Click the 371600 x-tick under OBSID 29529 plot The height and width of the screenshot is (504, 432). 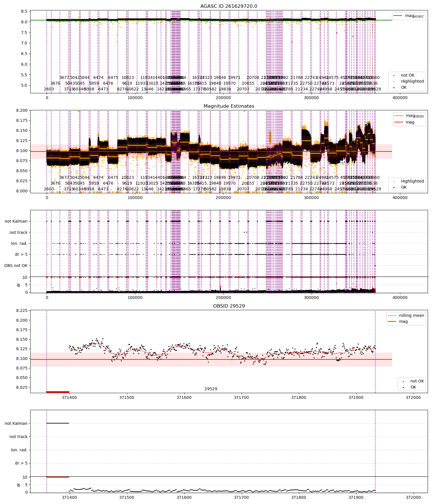click(x=184, y=397)
